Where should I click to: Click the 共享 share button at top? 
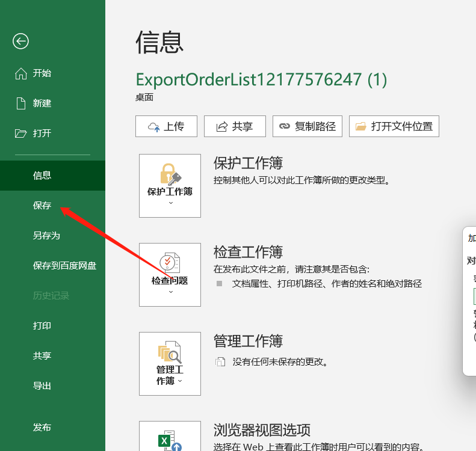[235, 126]
